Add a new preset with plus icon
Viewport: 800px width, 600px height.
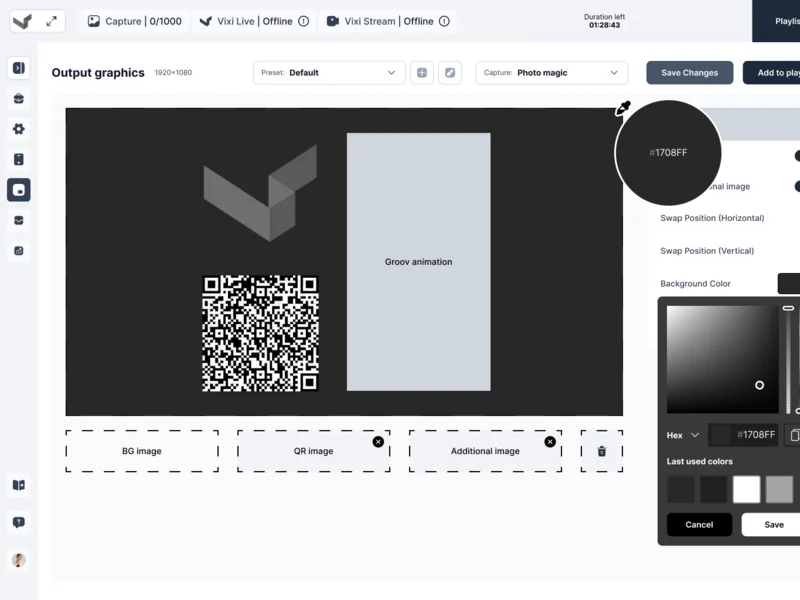[x=422, y=73]
